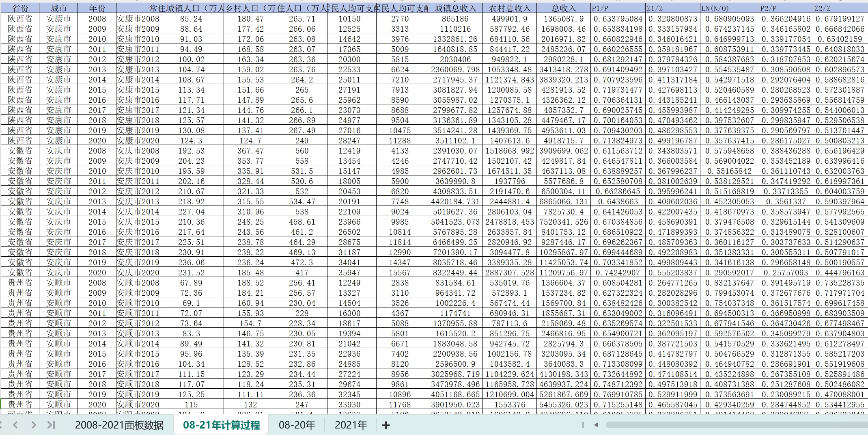Select the LN(N/O) header cell
868x435 pixels.
point(730,8)
